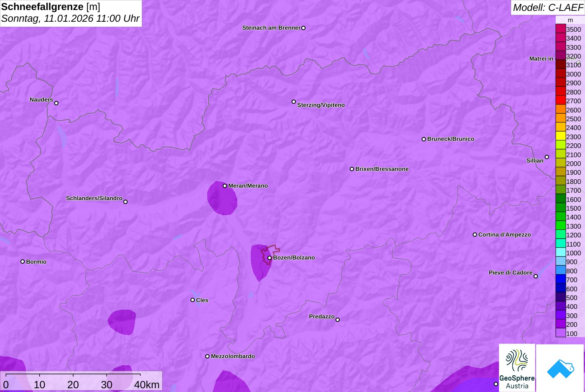Click the 'Schneefallgrenze [m]' title
Image resolution: width=585 pixels, height=392 pixels.
51,7
